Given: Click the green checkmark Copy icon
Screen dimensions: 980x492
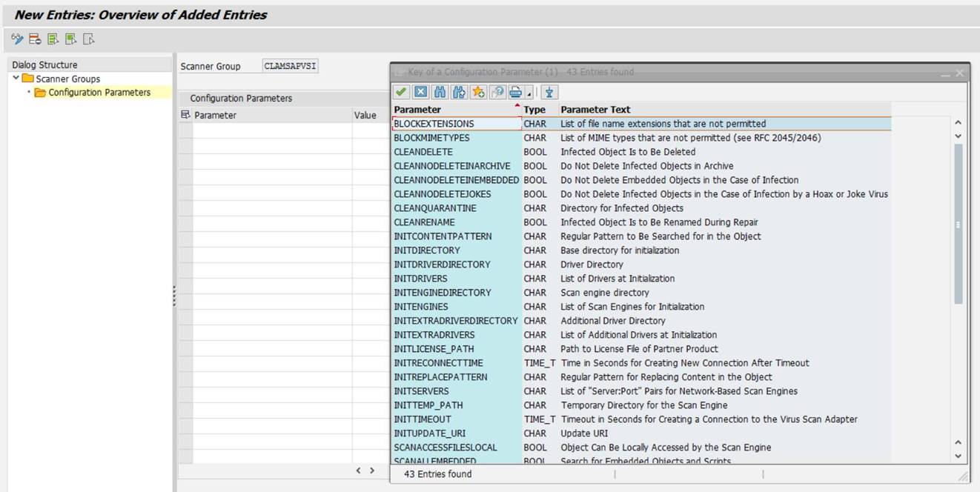Looking at the screenshot, I should click(x=401, y=92).
